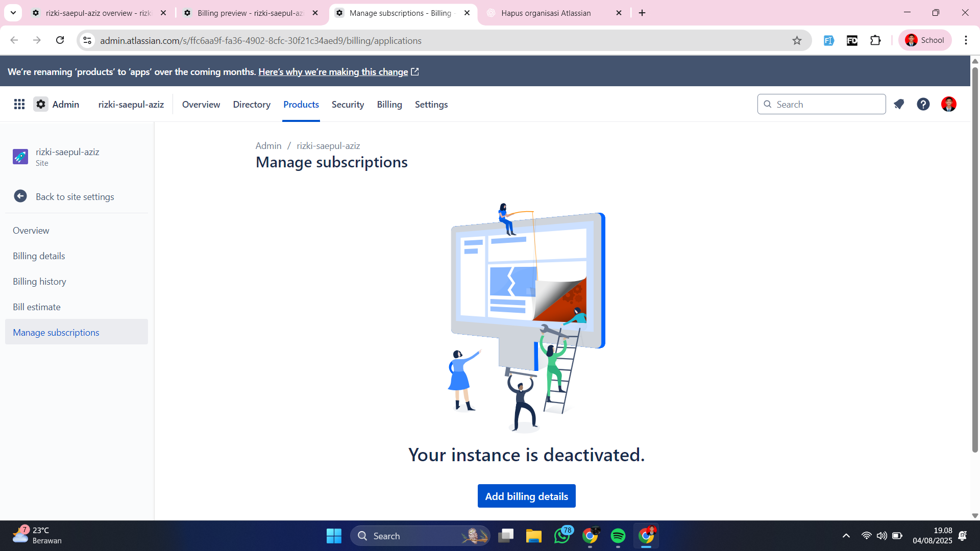Image resolution: width=980 pixels, height=551 pixels.
Task: Click the rizki-saepul-aziz breadcrumb link
Action: [328, 145]
